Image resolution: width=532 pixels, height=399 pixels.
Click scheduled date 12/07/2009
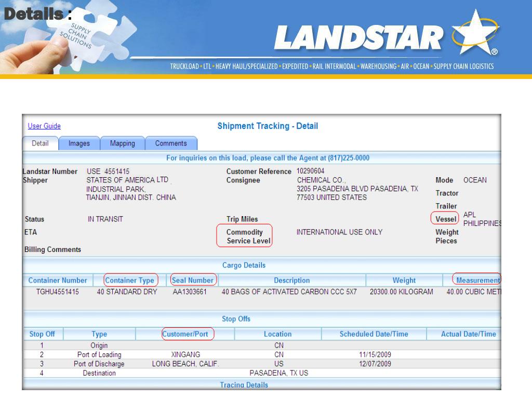(x=375, y=364)
